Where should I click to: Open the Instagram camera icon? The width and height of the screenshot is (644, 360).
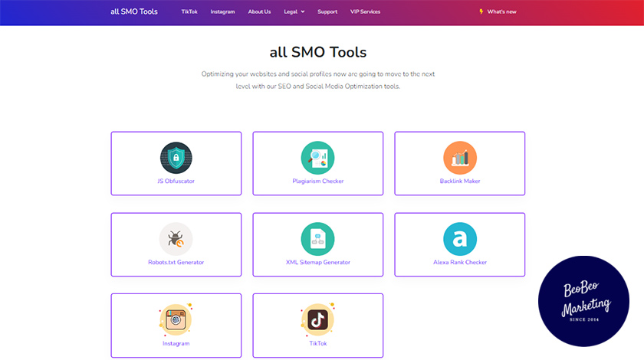(176, 320)
